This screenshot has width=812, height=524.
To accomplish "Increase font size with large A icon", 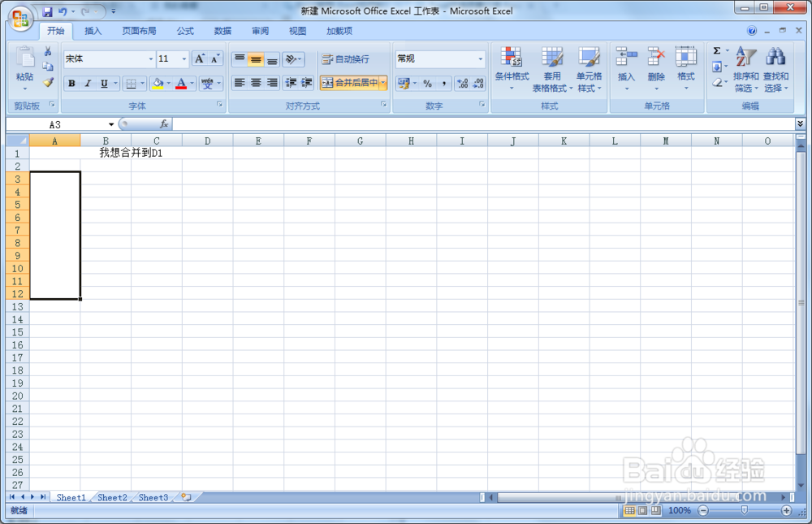I will pos(200,58).
